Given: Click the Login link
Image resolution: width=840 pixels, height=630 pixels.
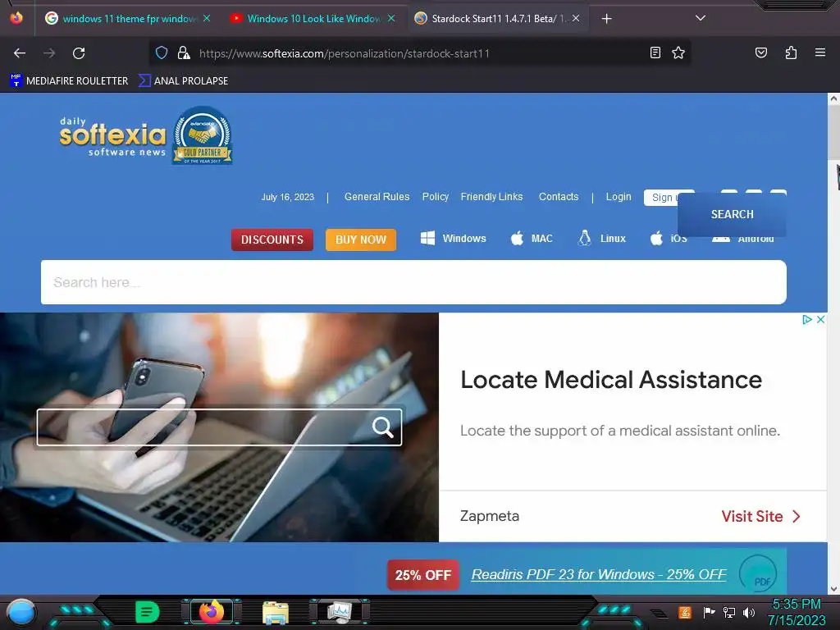Looking at the screenshot, I should [x=619, y=197].
